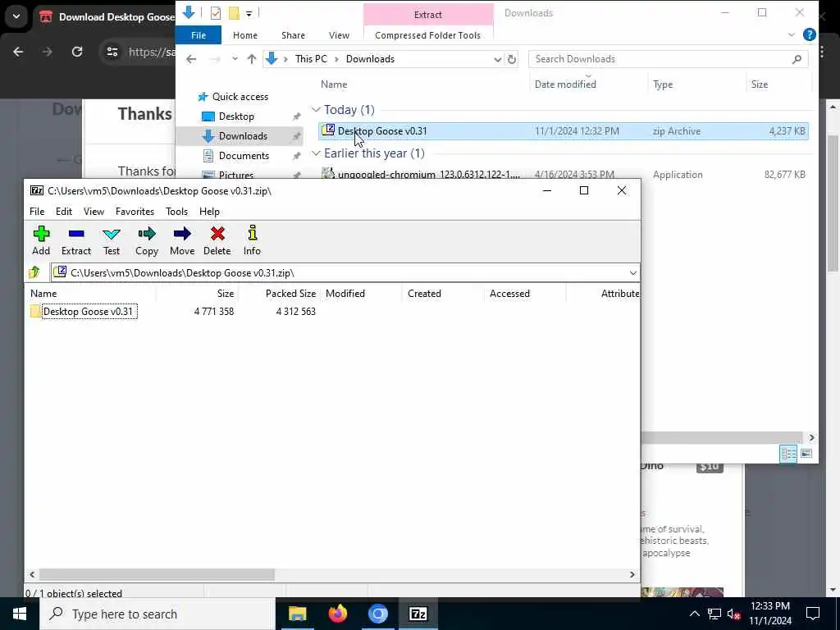Select Quick access in Explorer sidebar
Viewport: 840px width, 630px height.
[240, 97]
